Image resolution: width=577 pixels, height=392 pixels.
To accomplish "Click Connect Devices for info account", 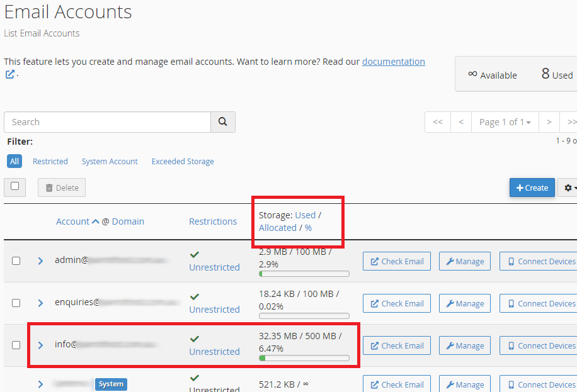I will pyautogui.click(x=540, y=345).
